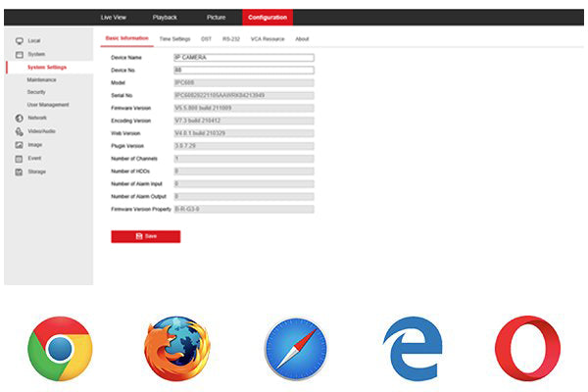Click the Storage icon in sidebar

19,171
